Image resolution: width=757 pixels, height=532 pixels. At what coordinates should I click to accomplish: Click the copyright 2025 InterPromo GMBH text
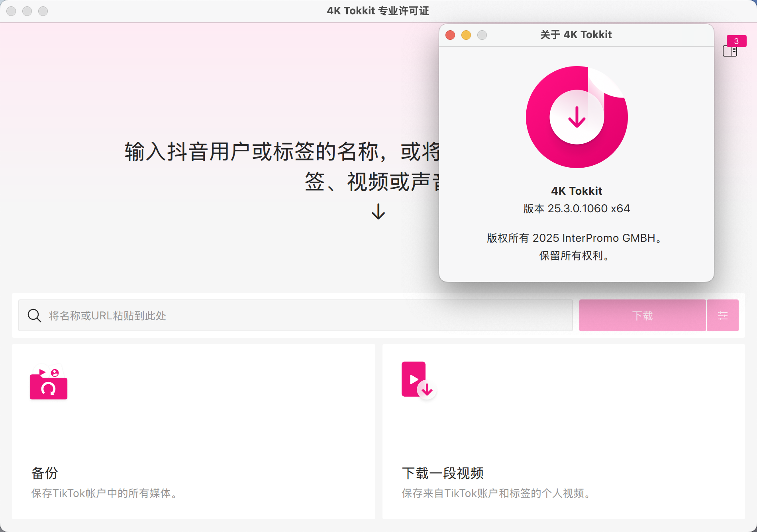574,238
